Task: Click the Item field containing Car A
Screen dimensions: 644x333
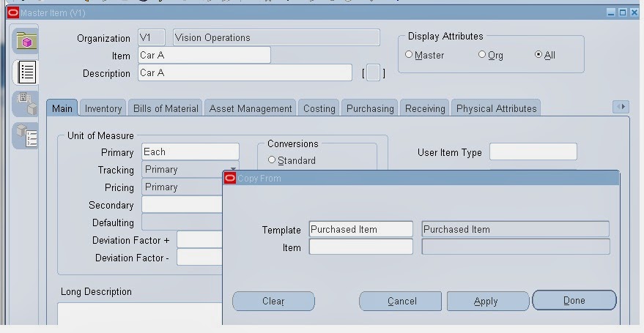Action: pos(204,55)
